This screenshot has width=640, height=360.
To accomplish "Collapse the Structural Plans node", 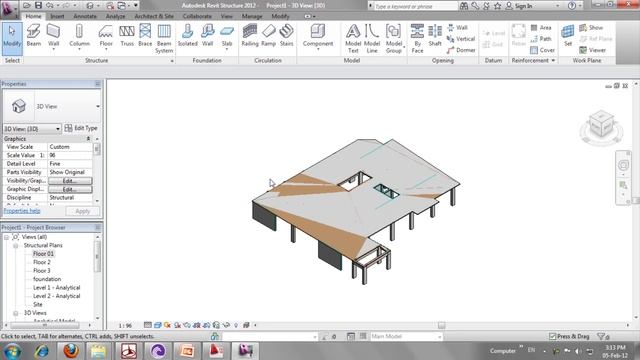I will point(16,246).
